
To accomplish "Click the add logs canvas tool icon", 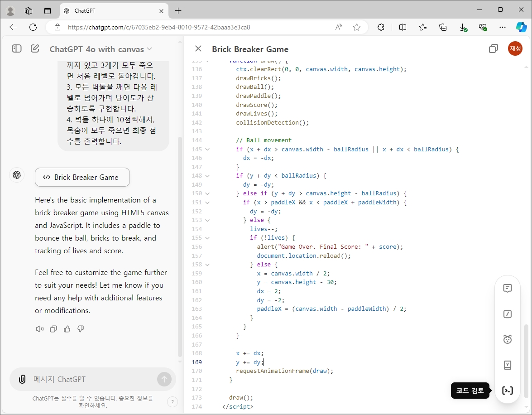I will click(x=508, y=314).
